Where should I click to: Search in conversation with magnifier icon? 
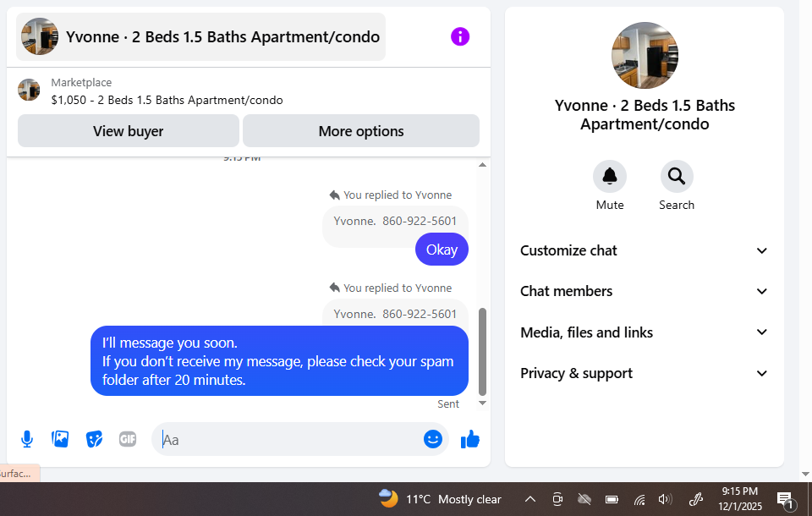pyautogui.click(x=677, y=177)
